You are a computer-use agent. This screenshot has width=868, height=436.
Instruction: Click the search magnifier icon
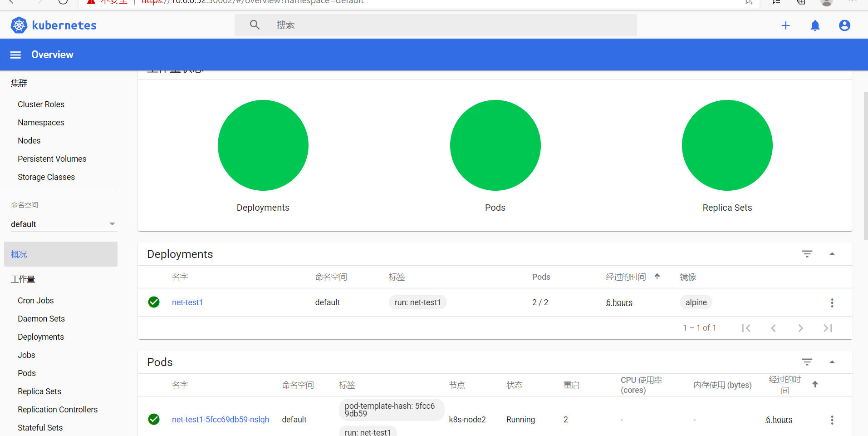point(255,25)
